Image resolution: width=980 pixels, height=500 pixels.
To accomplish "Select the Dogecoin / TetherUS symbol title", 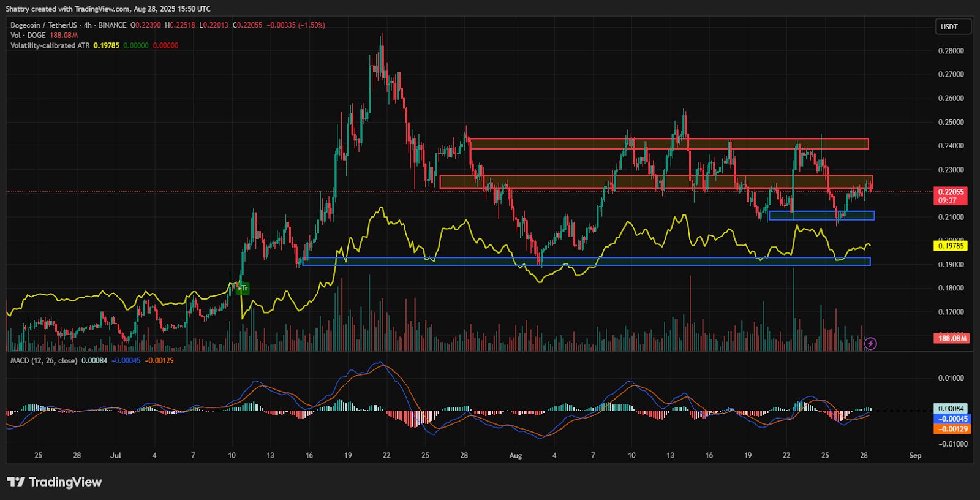I will (x=69, y=25).
